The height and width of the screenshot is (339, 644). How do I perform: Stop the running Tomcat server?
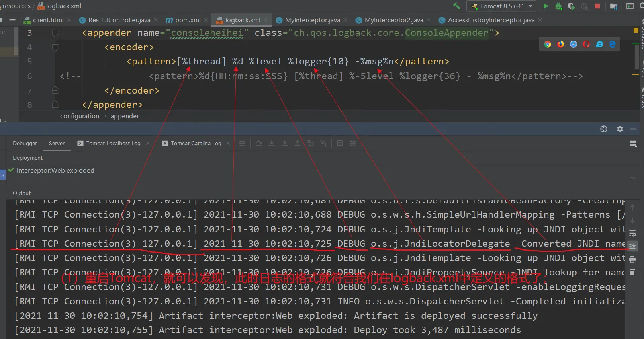597,6
